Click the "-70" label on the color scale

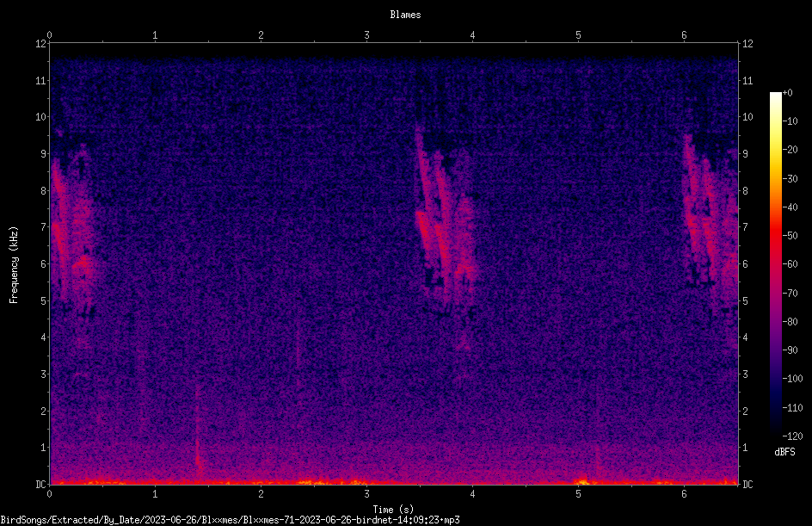(x=790, y=294)
